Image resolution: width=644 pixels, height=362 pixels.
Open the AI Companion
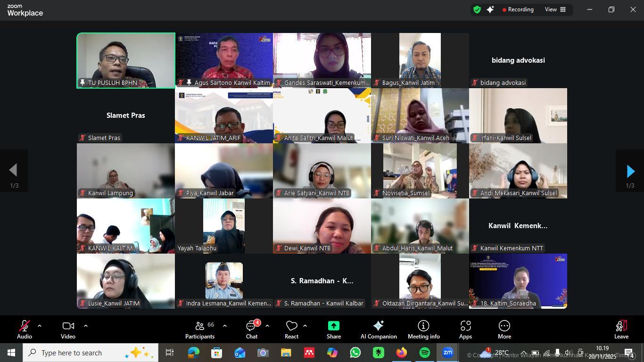(x=378, y=329)
